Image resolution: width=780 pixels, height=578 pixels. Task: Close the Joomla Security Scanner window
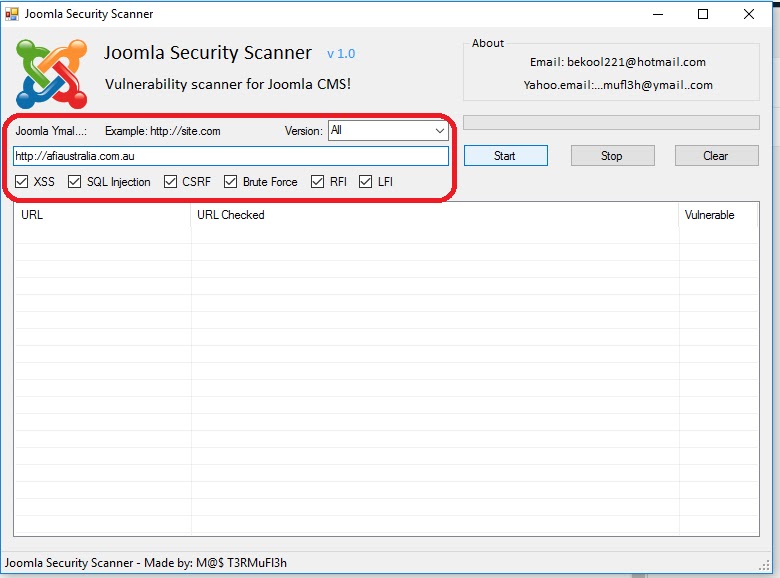click(749, 14)
